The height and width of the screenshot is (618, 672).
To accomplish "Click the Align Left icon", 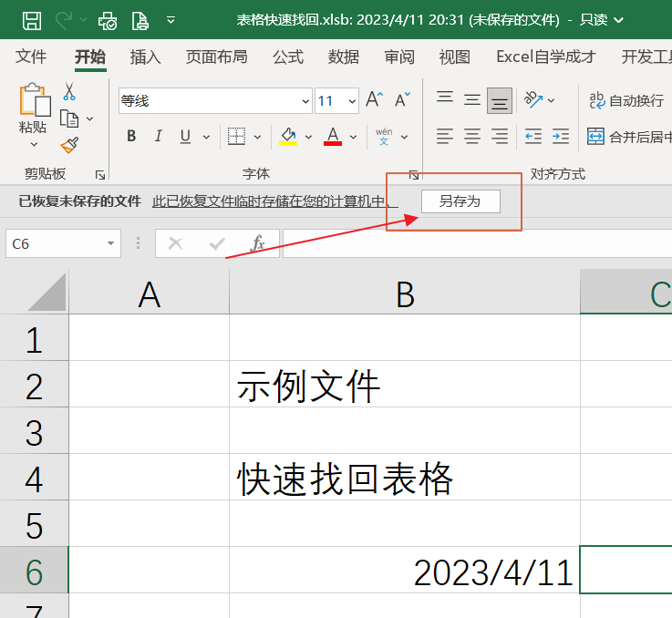I will (445, 137).
